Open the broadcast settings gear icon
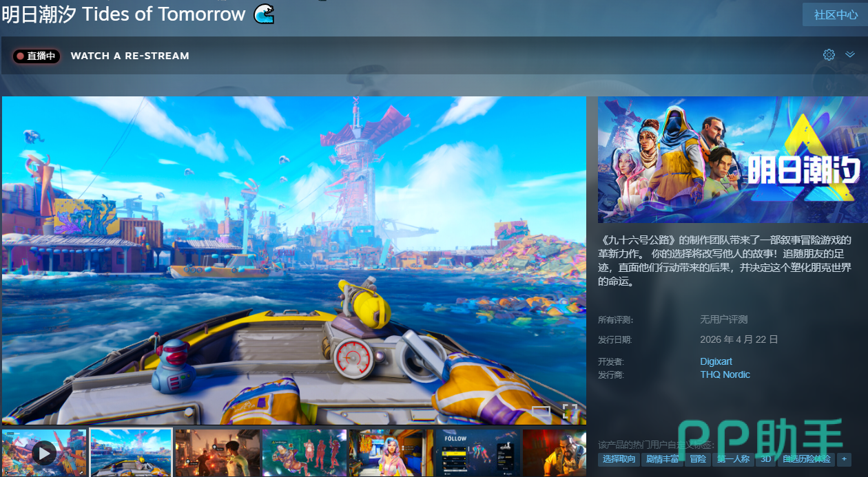 (829, 55)
